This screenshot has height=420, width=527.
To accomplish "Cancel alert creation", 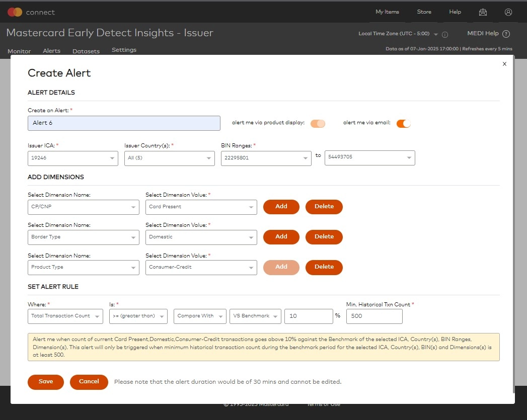I will click(89, 382).
